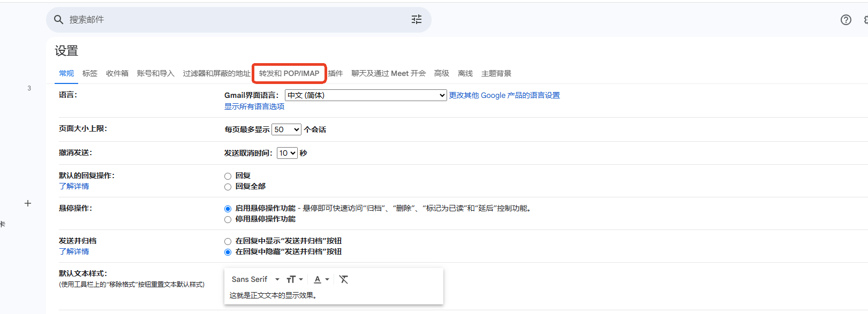Choose 在回复中显示"发送并归档"按钮 option

click(228, 241)
